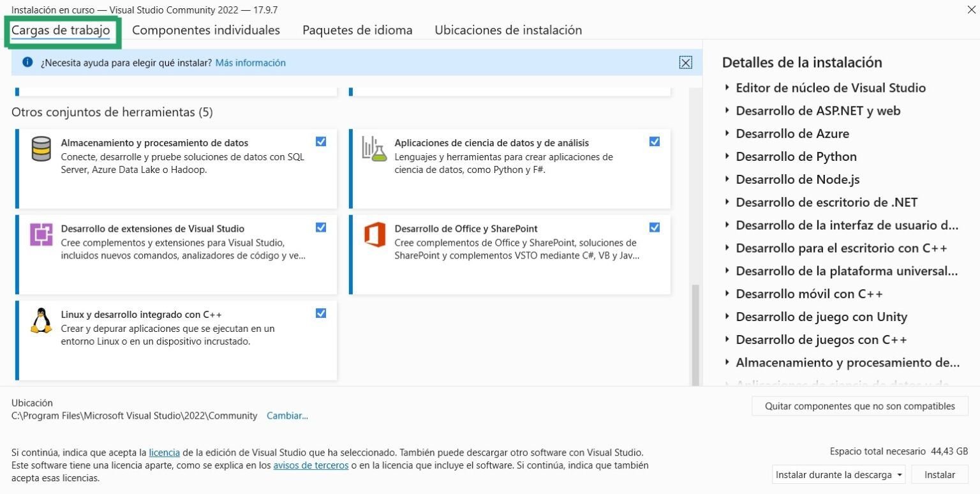Open the Paquetes de idioma tab
This screenshot has height=494, width=980.
click(357, 30)
